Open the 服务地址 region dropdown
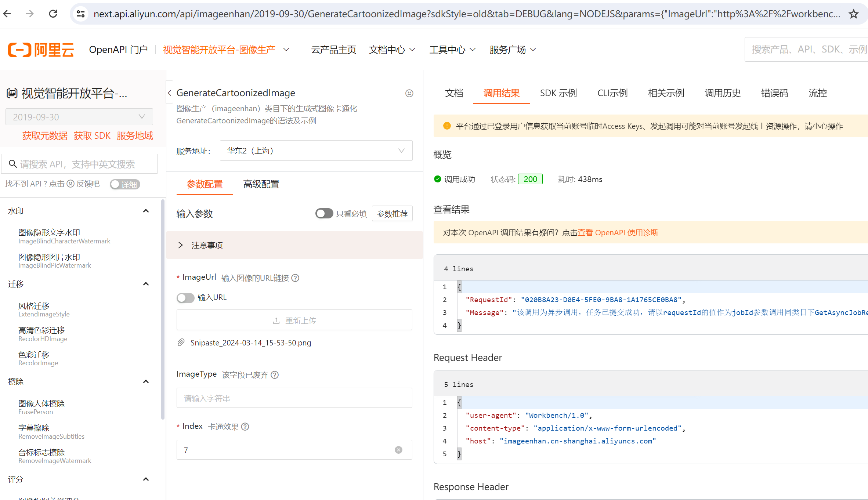 [x=316, y=151]
